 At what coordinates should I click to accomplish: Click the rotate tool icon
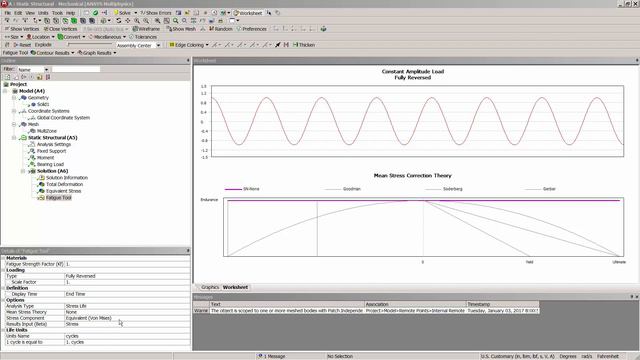click(x=119, y=20)
